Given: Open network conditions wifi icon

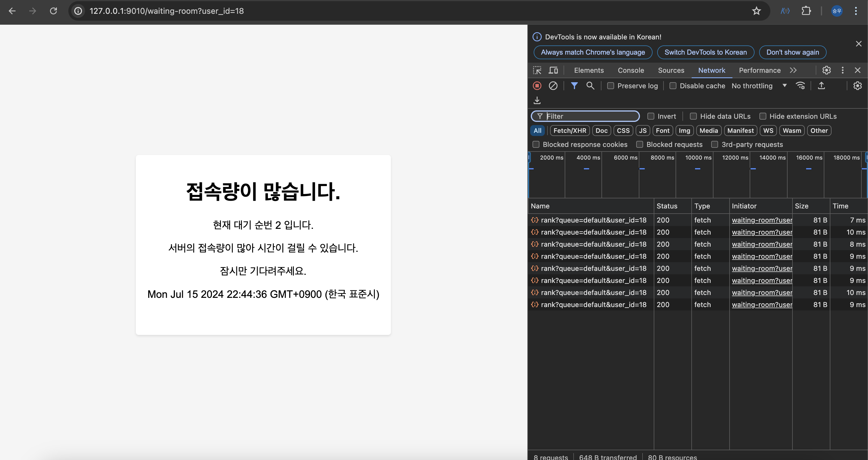Looking at the screenshot, I should pos(800,86).
